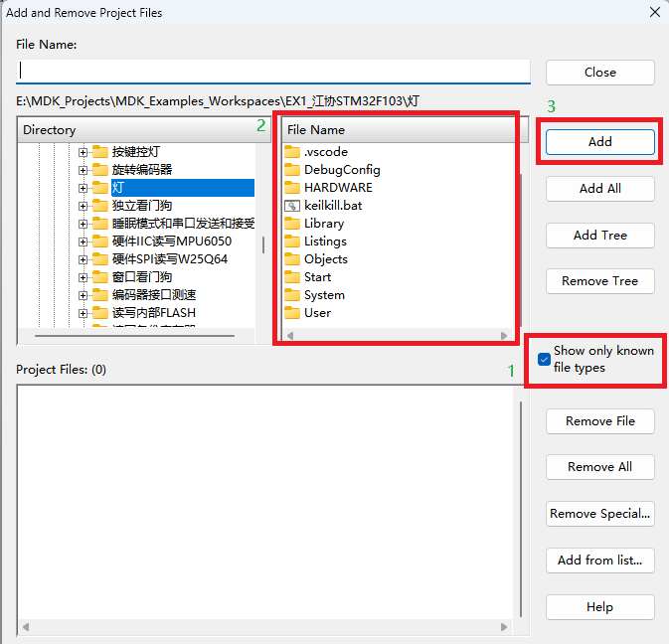Select the User entry name
Screen dimensions: 669x644
coord(317,313)
